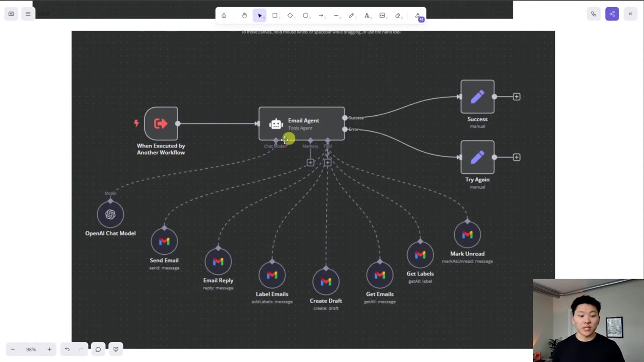Reset zoom via the 98% label
This screenshot has height=362, width=644.
(x=31, y=350)
